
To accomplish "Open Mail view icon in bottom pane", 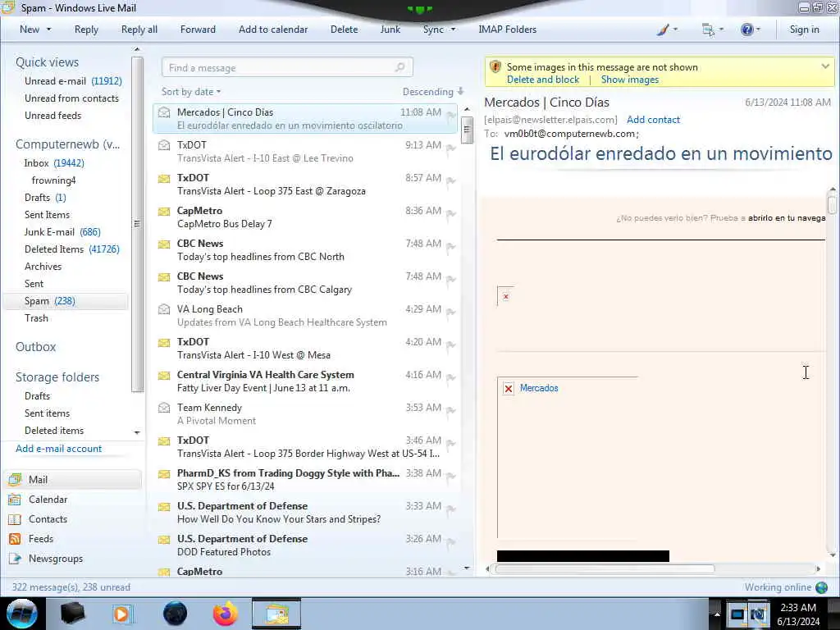I will pos(15,479).
